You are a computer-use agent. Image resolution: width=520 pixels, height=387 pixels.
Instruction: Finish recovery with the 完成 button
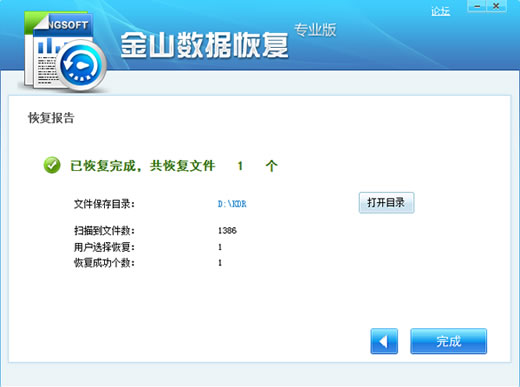coord(448,341)
